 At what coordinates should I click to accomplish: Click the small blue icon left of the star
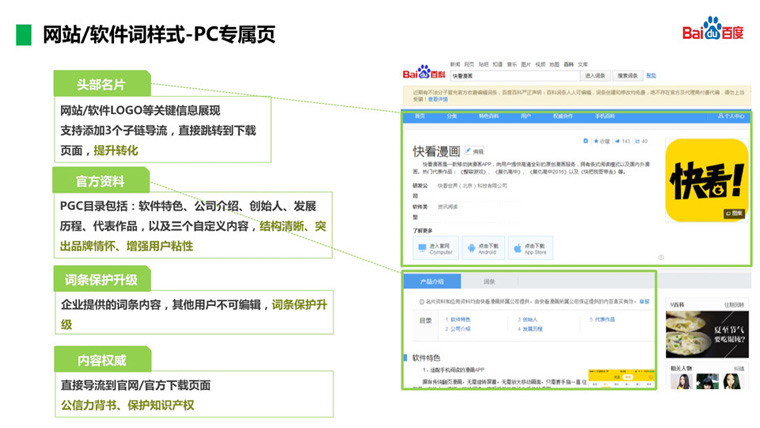point(586,141)
